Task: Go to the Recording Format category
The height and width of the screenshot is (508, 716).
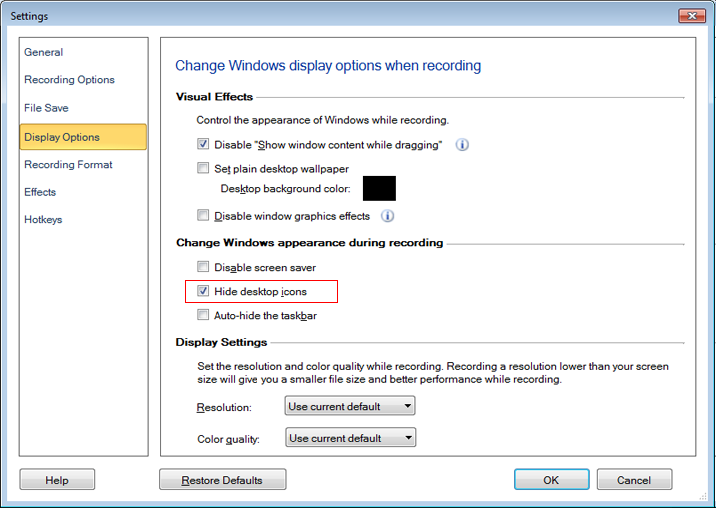Action: 68,164
